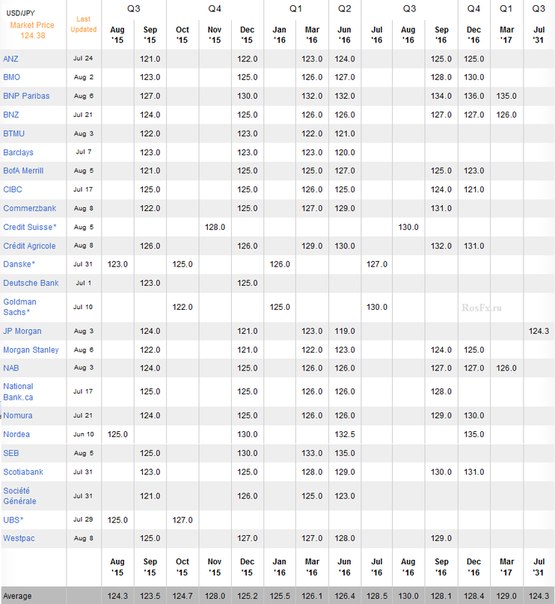Select the bottom Dec '16 column header
The height and width of the screenshot is (604, 555).
(474, 567)
